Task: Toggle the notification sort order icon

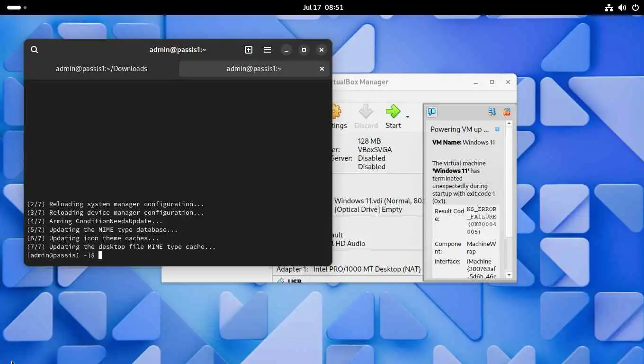Action: click(492, 112)
